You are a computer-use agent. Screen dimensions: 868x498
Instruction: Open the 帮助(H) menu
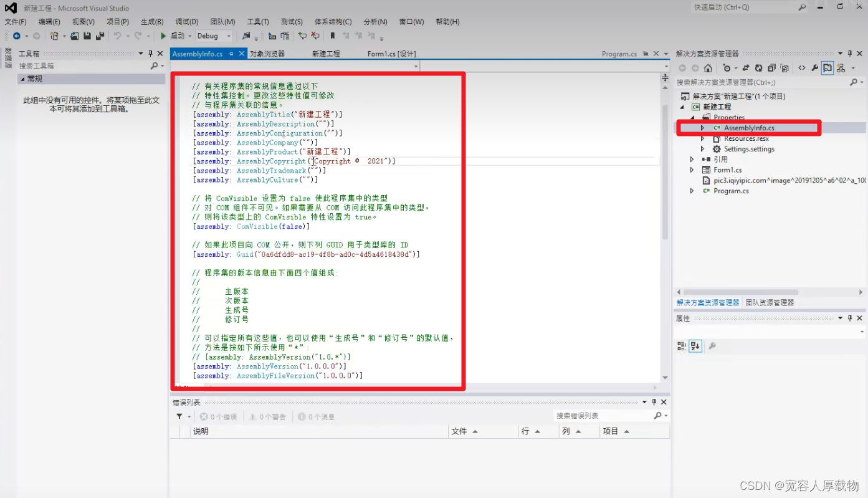click(x=447, y=22)
